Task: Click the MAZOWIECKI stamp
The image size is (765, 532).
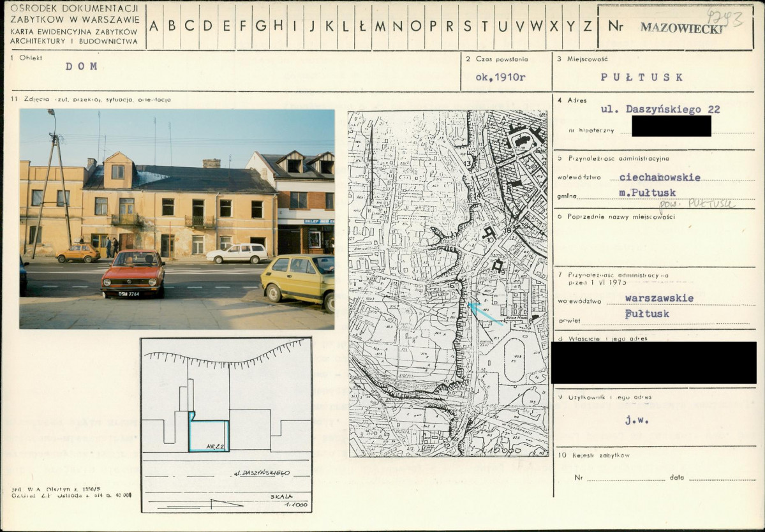Action: click(x=682, y=27)
